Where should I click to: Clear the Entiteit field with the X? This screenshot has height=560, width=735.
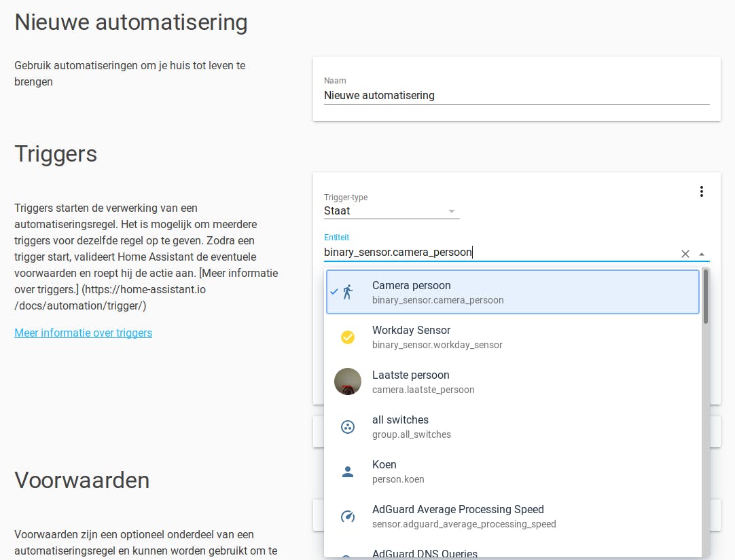[685, 254]
